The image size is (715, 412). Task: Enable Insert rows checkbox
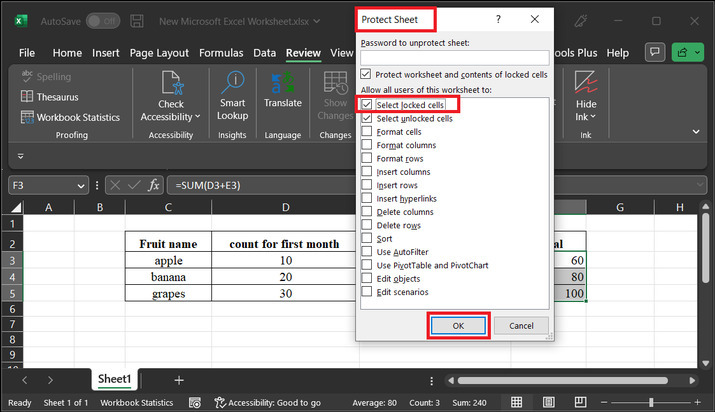(x=367, y=185)
